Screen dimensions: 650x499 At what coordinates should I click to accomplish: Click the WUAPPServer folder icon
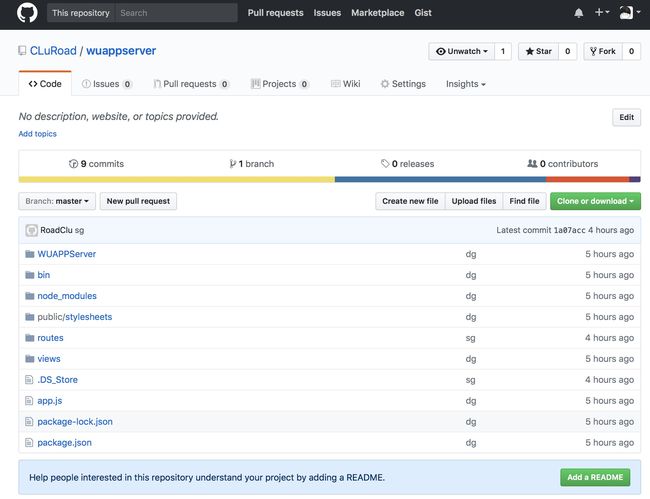(29, 254)
